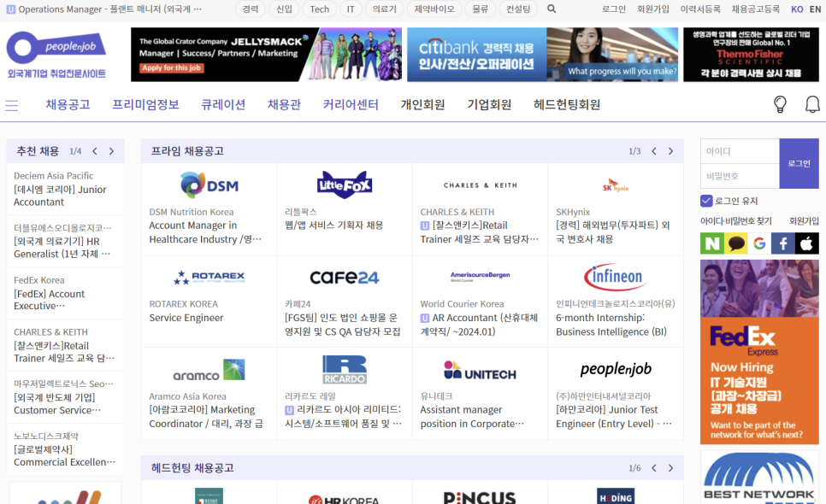This screenshot has height=504, width=826.
Task: Open the cafe24 logo
Action: click(345, 278)
